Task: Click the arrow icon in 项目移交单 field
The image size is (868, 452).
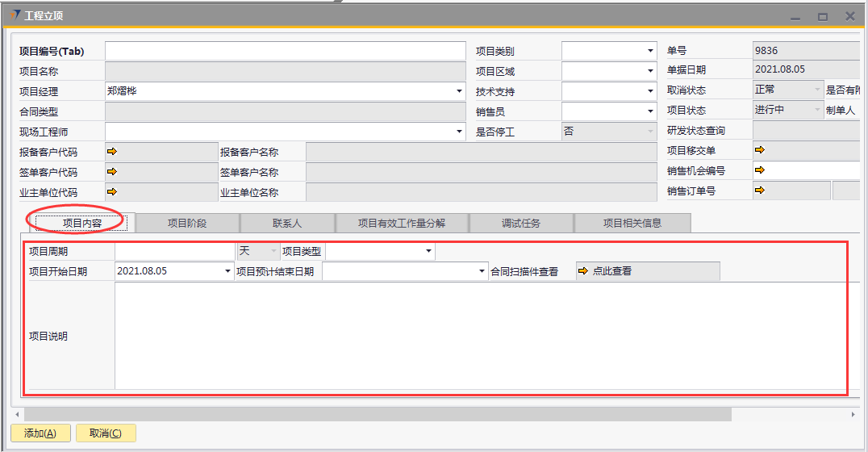Action: (759, 149)
